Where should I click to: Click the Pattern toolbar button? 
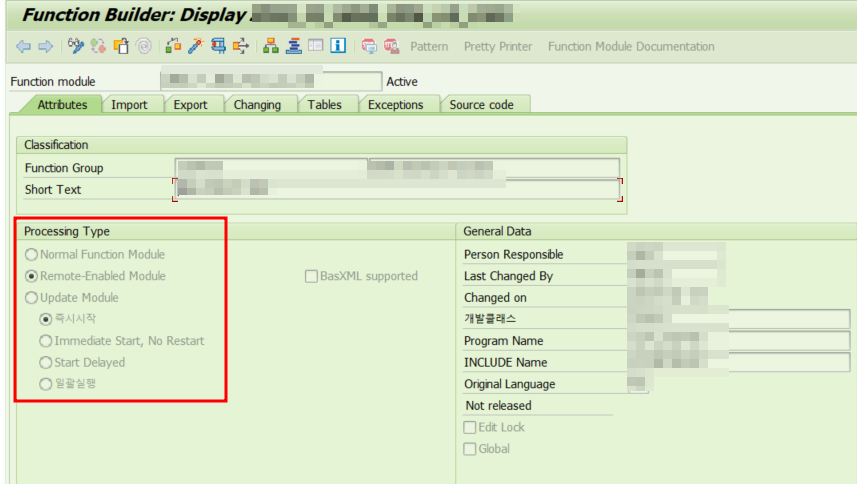pyautogui.click(x=429, y=46)
